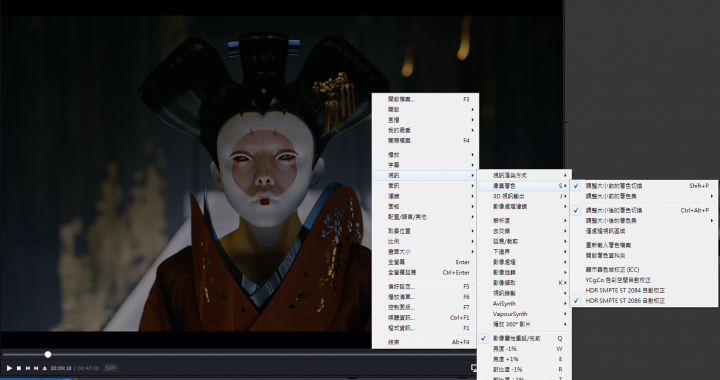The image size is (720, 380).
Task: Expand 視訊錄製 submenu
Action: point(523,293)
